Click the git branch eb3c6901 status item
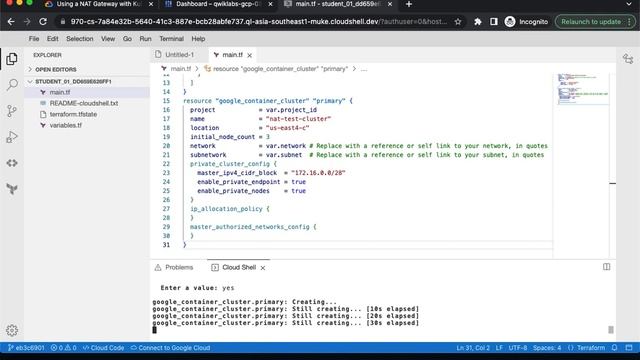The image size is (640, 360). 26,348
